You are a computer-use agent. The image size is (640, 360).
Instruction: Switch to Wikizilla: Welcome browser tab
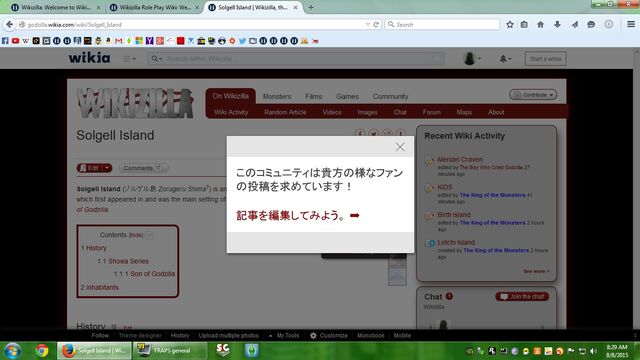tap(56, 7)
